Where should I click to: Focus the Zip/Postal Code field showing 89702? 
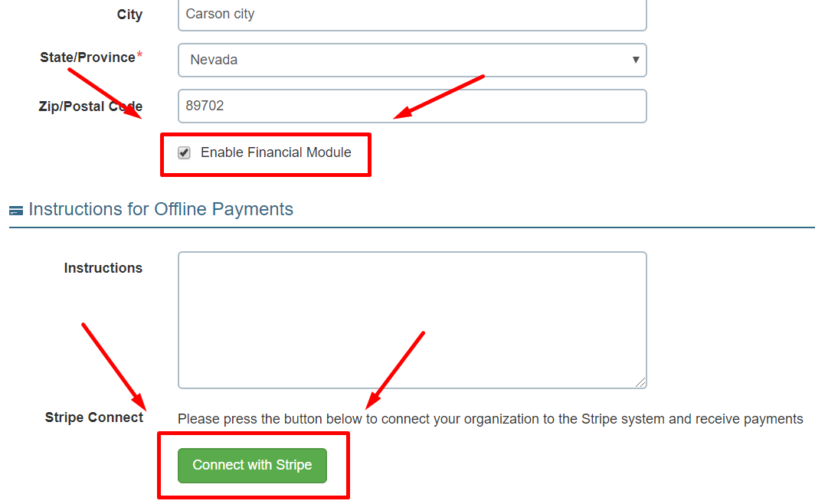[412, 106]
